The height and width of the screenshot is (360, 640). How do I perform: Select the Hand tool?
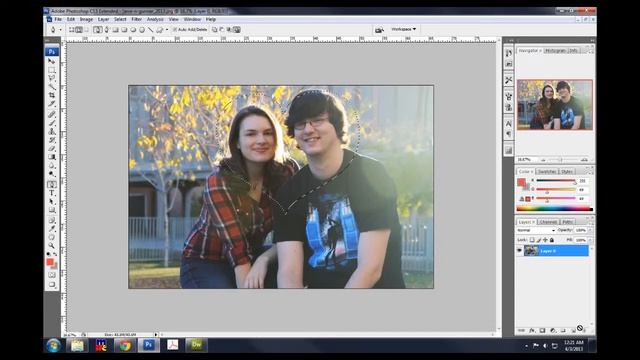coord(51,237)
